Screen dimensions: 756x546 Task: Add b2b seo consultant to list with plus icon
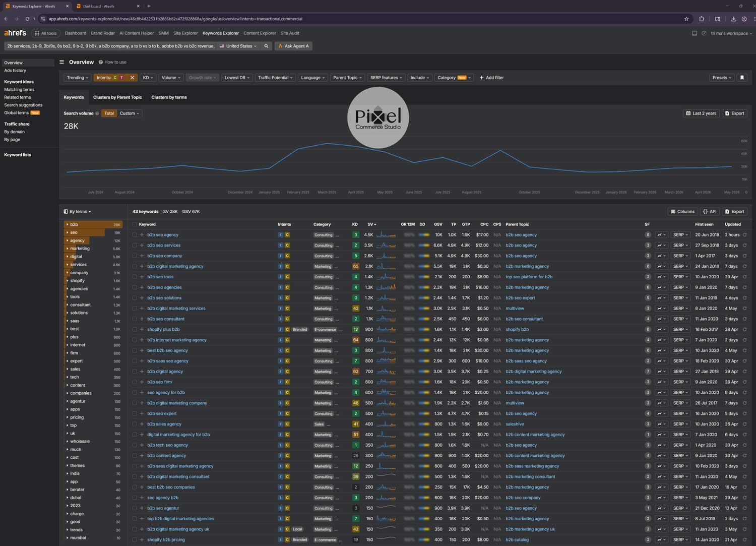pyautogui.click(x=142, y=319)
